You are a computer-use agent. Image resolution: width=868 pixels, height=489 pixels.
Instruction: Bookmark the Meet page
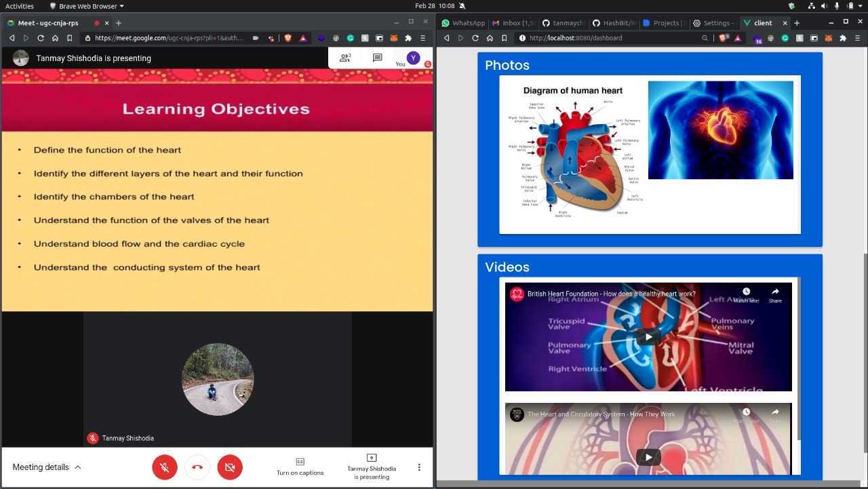point(69,38)
